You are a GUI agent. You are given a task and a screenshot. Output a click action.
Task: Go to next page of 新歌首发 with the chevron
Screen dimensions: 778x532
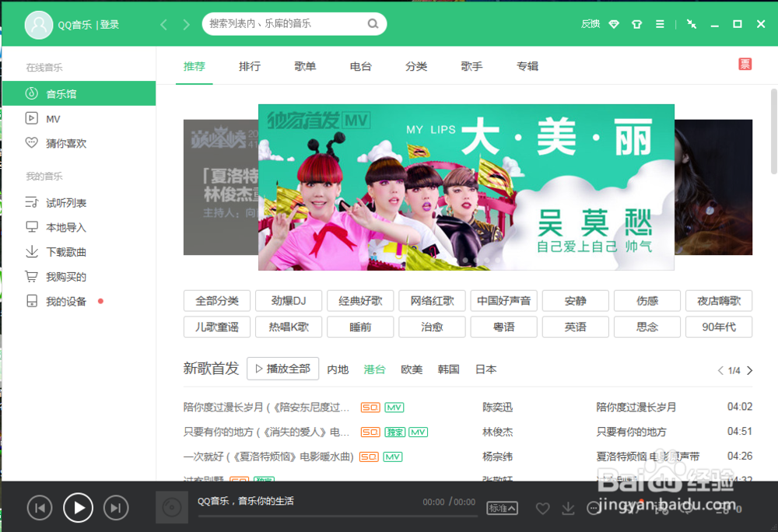point(749,371)
